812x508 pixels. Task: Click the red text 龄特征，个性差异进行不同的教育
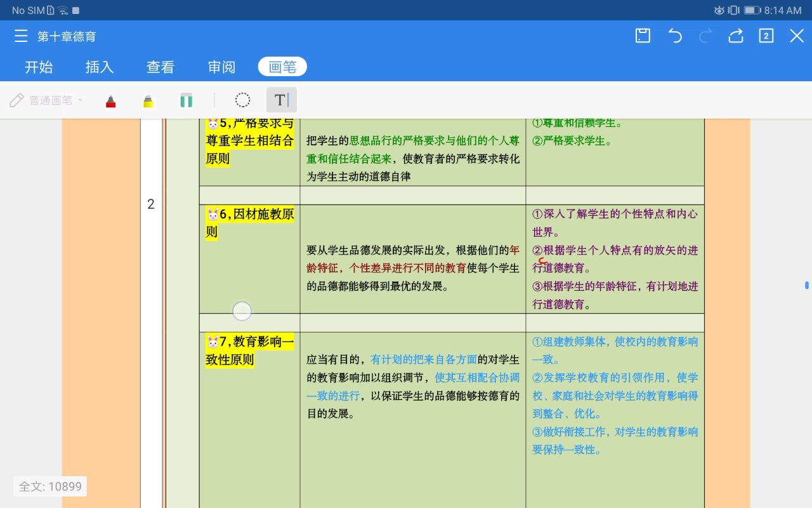(386, 269)
